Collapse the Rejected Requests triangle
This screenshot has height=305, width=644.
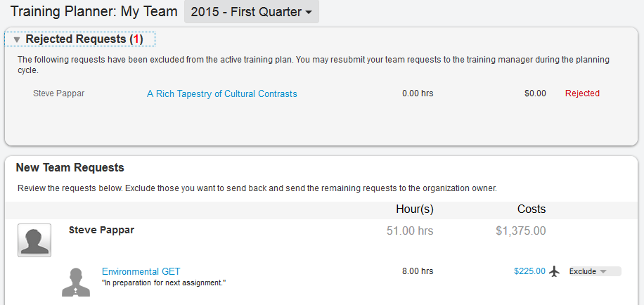[17, 39]
